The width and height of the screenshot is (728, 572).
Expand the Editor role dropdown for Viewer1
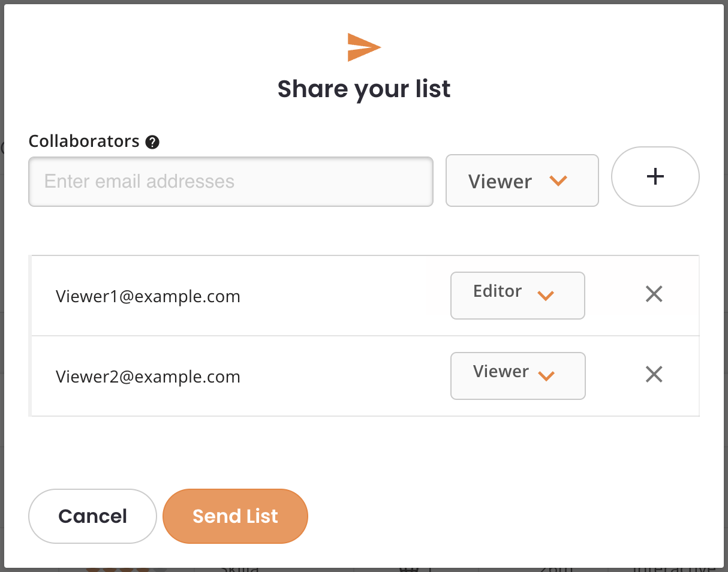pos(518,296)
